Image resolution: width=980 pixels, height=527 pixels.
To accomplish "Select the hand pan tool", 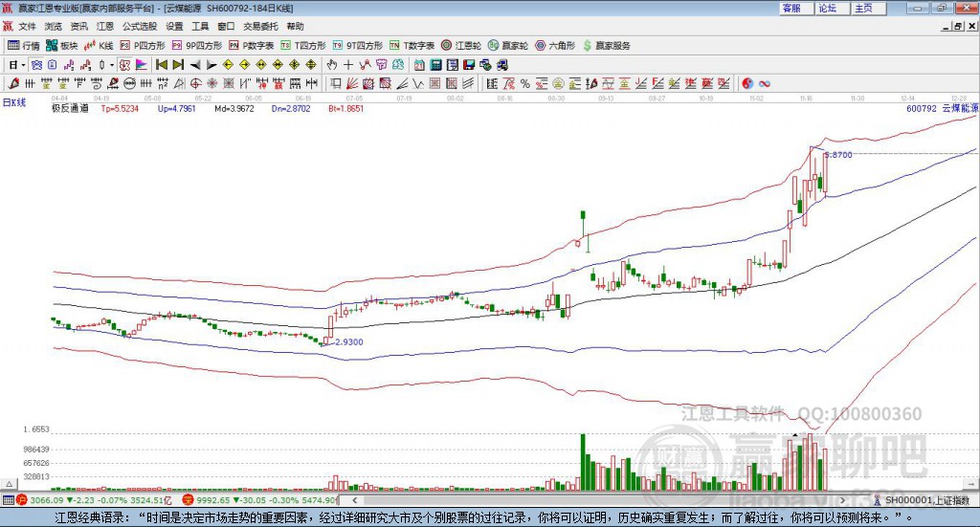I will click(332, 65).
